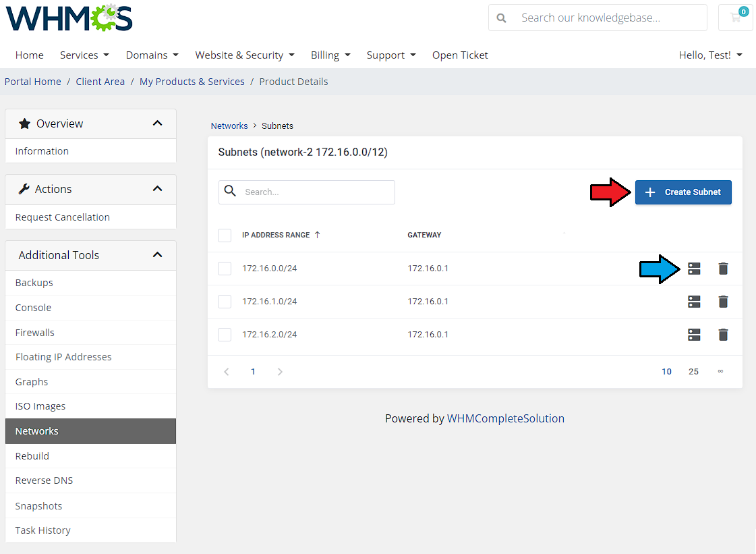The width and height of the screenshot is (756, 554).
Task: Open Information in Overview panel
Action: click(x=90, y=151)
